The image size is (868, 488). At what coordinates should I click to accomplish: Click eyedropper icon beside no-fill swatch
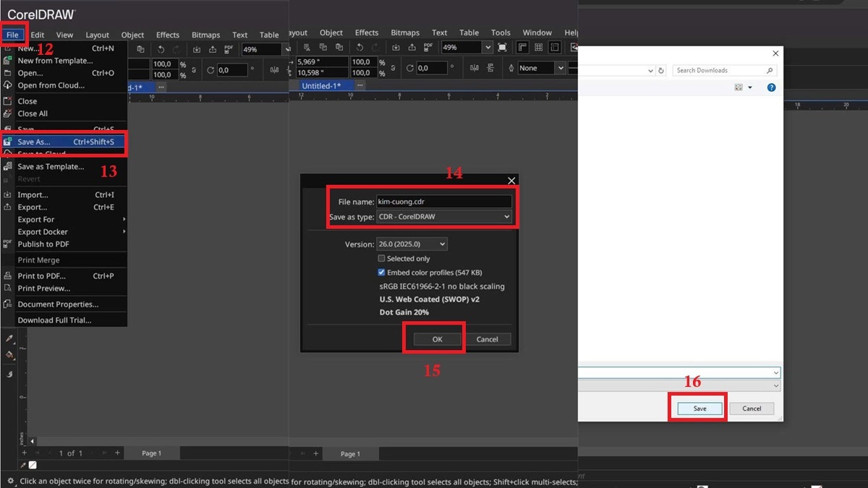[x=23, y=466]
